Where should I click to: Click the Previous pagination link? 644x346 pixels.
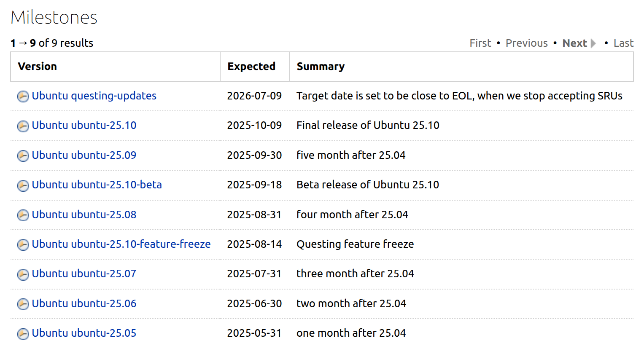526,43
